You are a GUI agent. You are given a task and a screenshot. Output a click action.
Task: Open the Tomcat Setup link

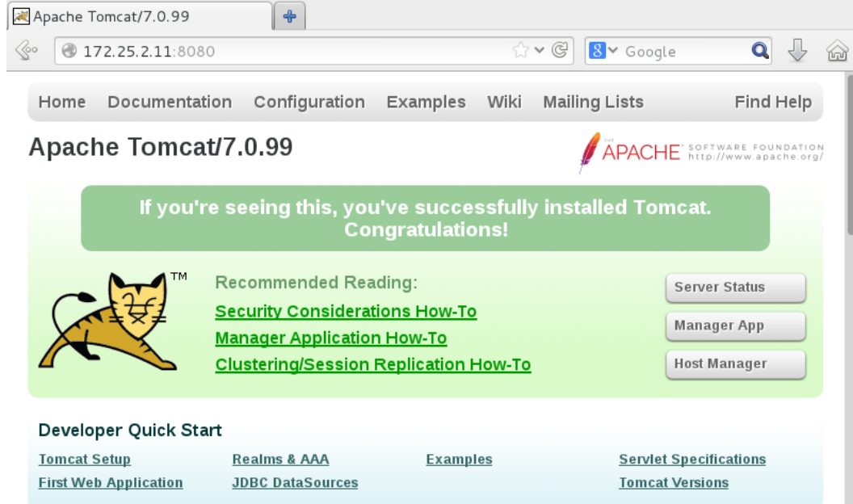[84, 460]
